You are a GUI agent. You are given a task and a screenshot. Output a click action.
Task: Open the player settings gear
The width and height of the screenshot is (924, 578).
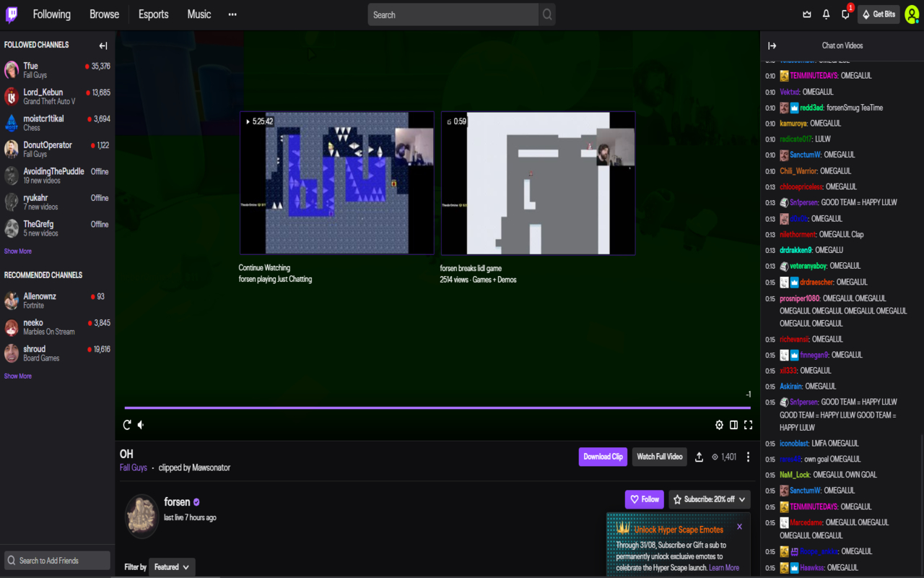click(720, 425)
